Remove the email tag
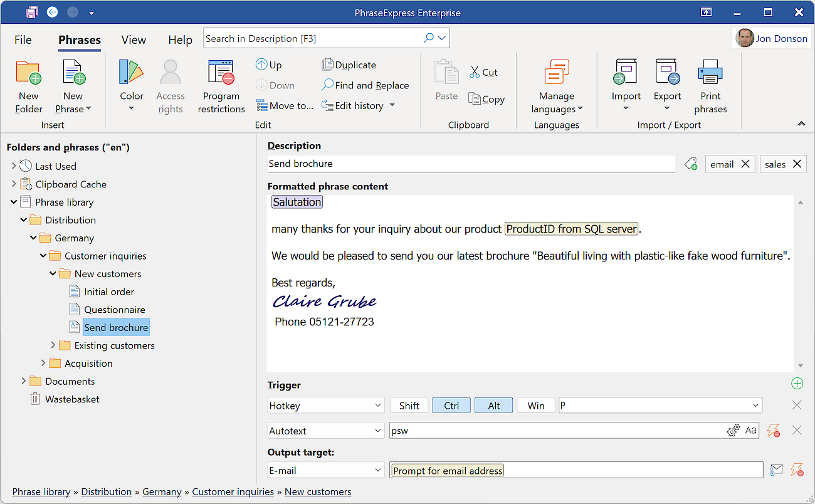The width and height of the screenshot is (815, 504). [x=745, y=164]
